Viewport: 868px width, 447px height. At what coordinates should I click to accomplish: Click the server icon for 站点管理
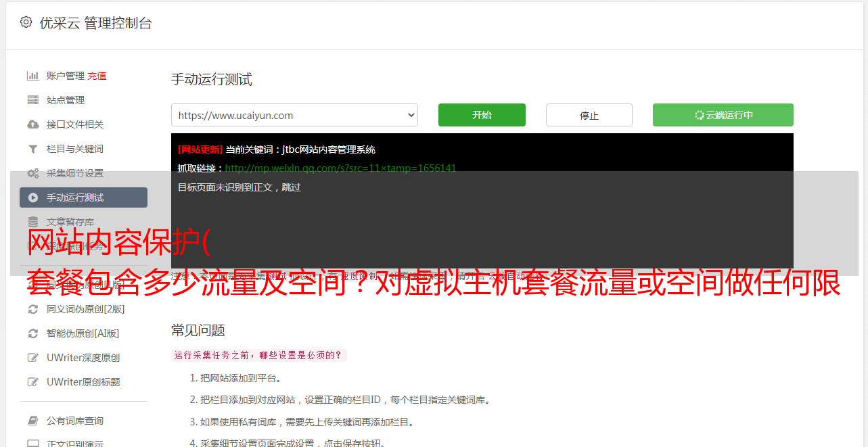pos(32,100)
